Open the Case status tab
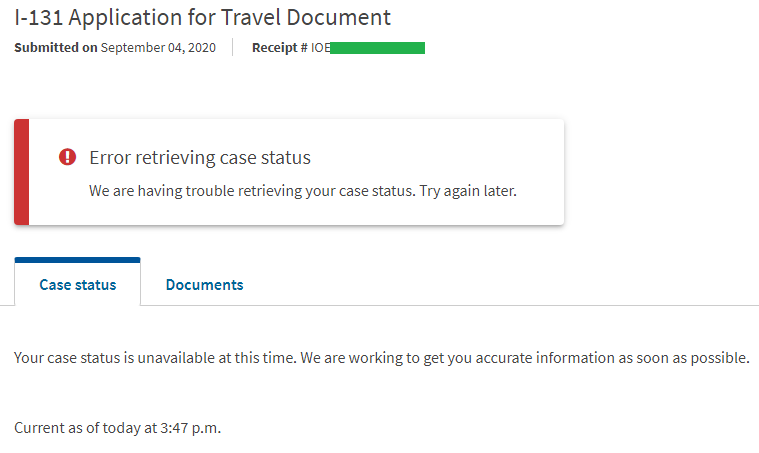 [x=77, y=285]
